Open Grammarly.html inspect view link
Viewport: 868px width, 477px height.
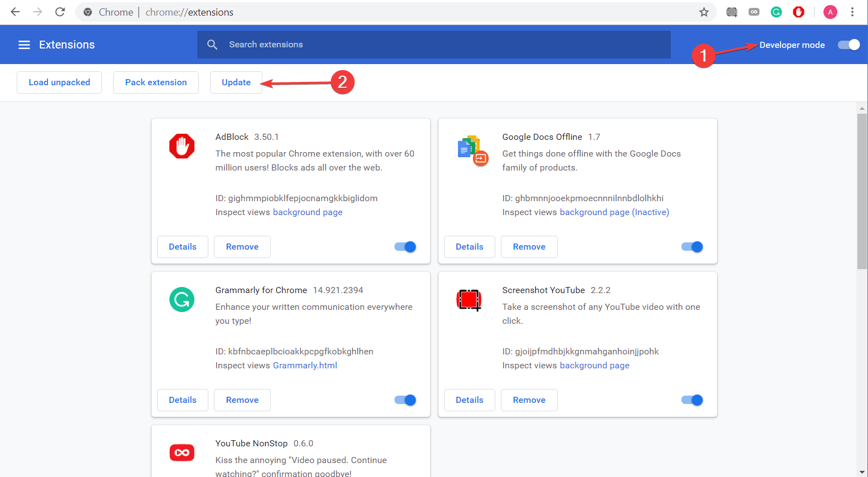pos(305,366)
